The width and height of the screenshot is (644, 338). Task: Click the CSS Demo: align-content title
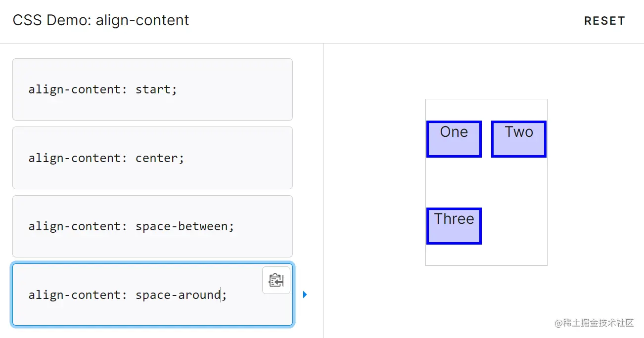click(x=101, y=20)
